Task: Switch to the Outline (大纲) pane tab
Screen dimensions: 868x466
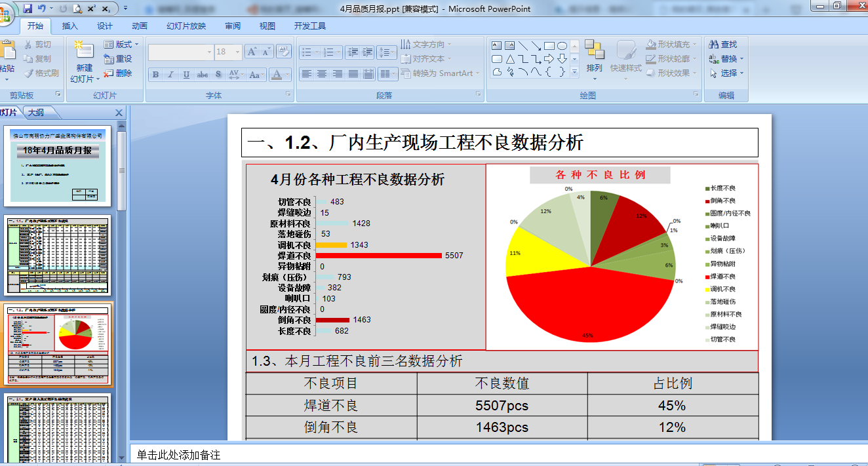Action: pos(35,113)
